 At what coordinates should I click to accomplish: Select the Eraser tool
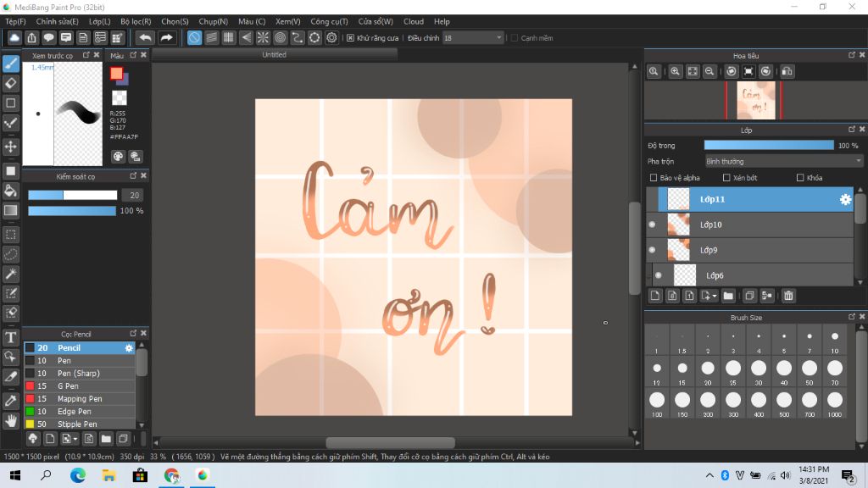(x=10, y=84)
